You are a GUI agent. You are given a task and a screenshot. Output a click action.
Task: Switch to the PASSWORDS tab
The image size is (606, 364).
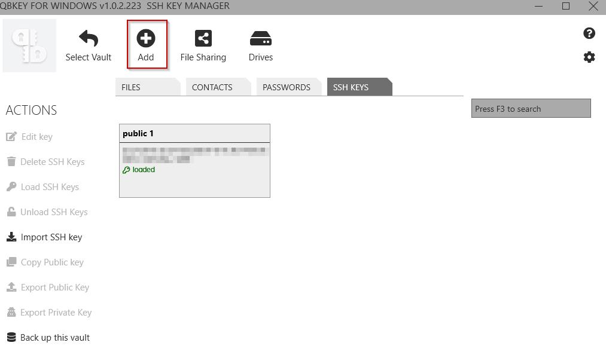pyautogui.click(x=289, y=87)
